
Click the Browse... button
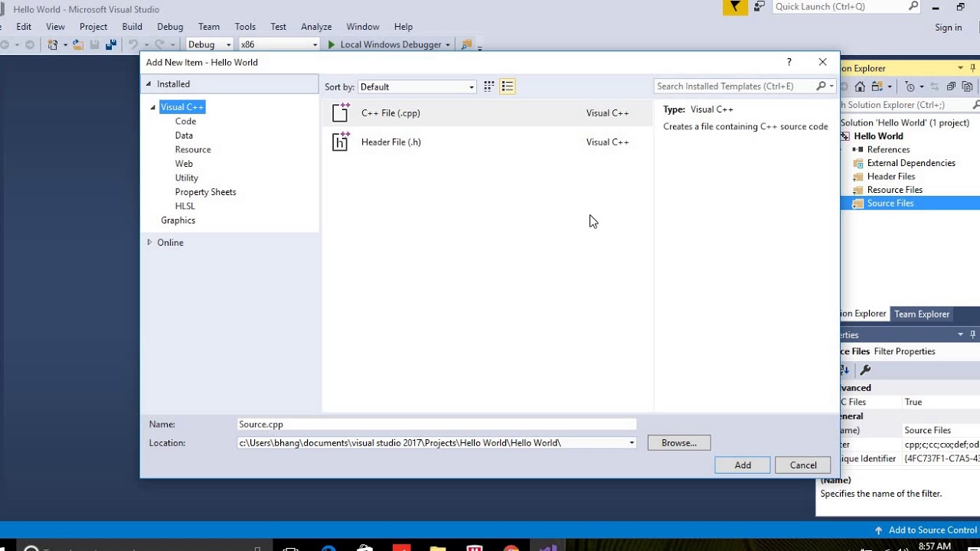click(679, 443)
